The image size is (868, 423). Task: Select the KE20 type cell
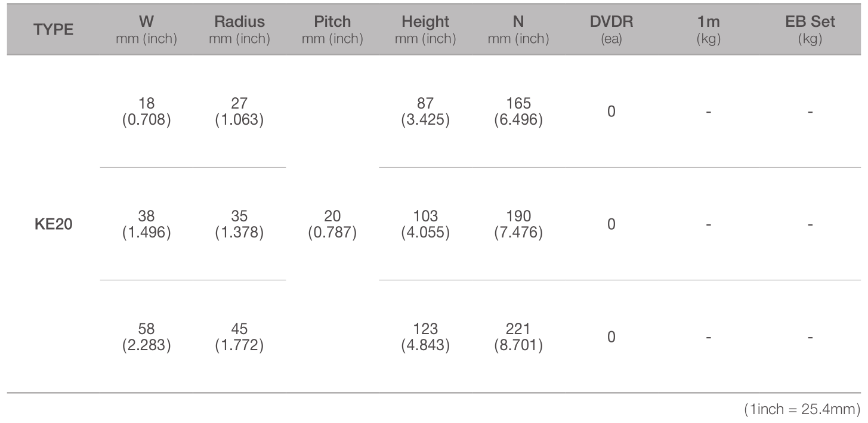(x=54, y=225)
